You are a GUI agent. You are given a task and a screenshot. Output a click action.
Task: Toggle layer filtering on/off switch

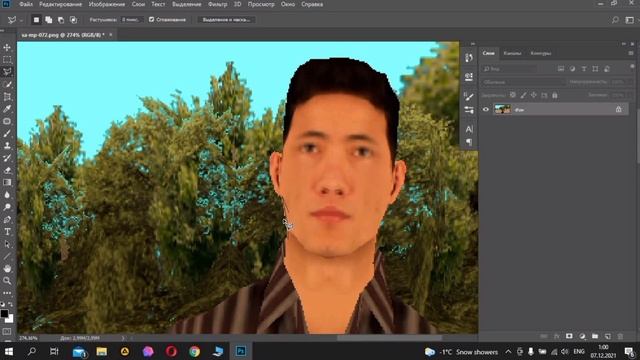[632, 67]
